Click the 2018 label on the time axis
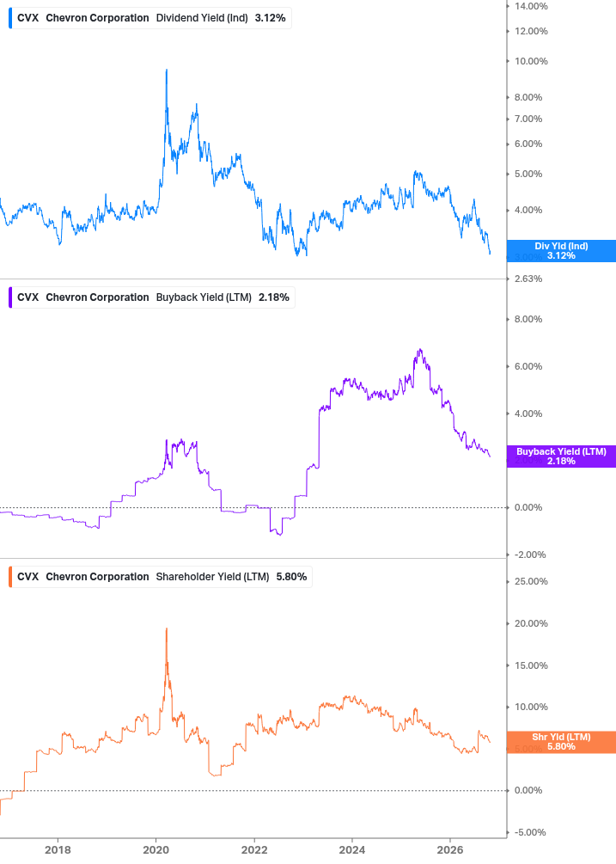The width and height of the screenshot is (616, 864). (x=58, y=849)
